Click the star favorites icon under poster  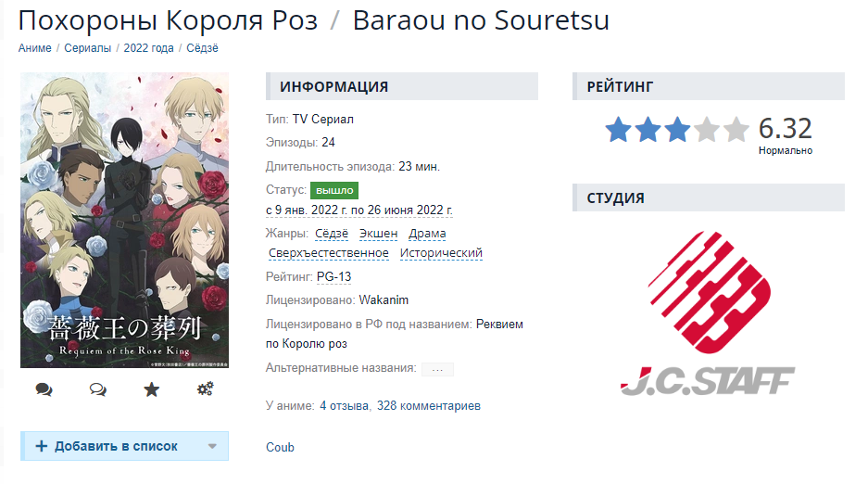coord(152,389)
